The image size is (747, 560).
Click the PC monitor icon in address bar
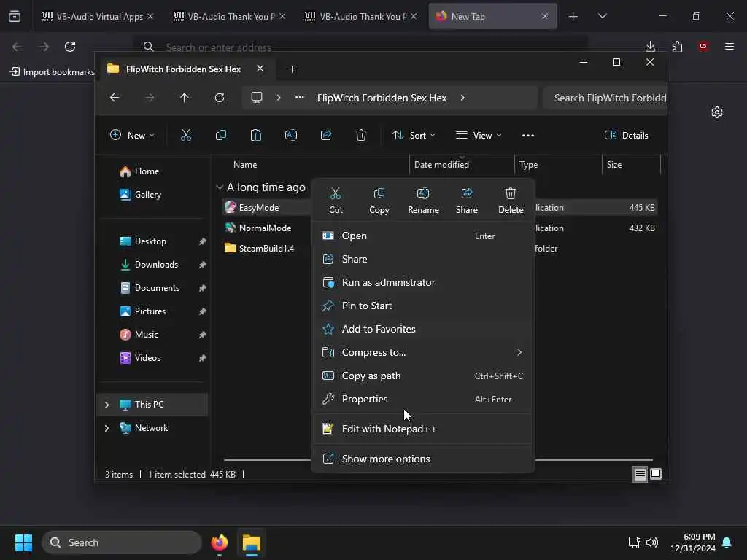(x=257, y=98)
